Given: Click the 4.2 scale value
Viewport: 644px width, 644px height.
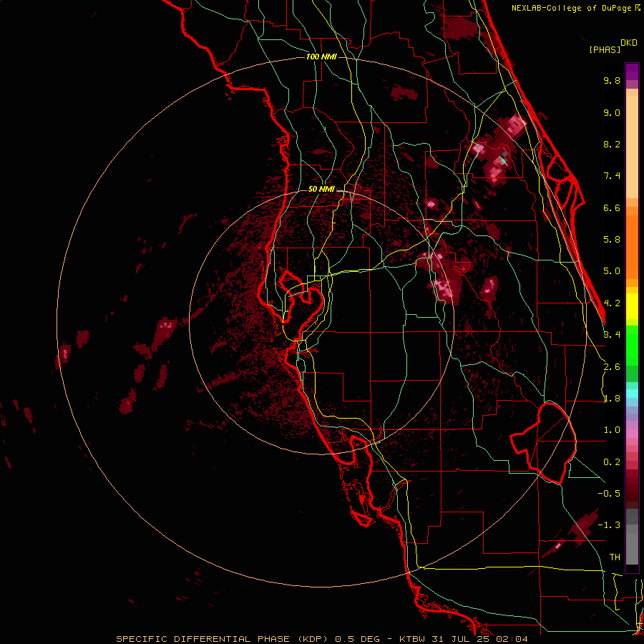Looking at the screenshot, I should [x=612, y=303].
